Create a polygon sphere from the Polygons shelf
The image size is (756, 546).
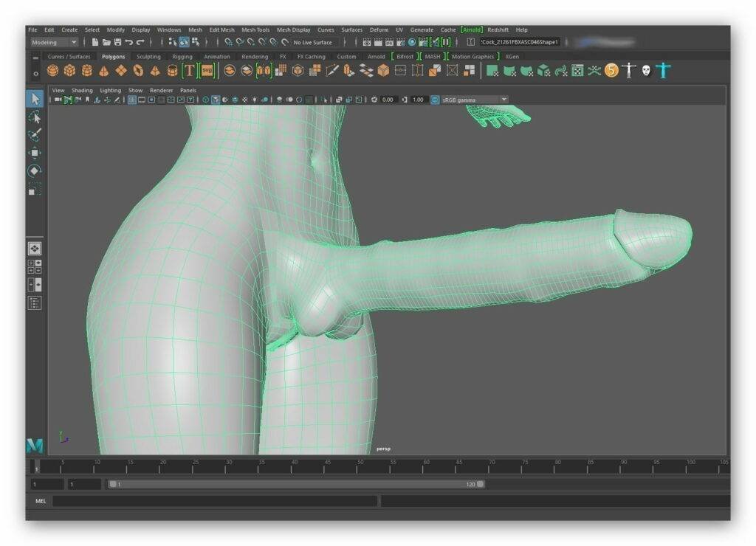coord(52,70)
